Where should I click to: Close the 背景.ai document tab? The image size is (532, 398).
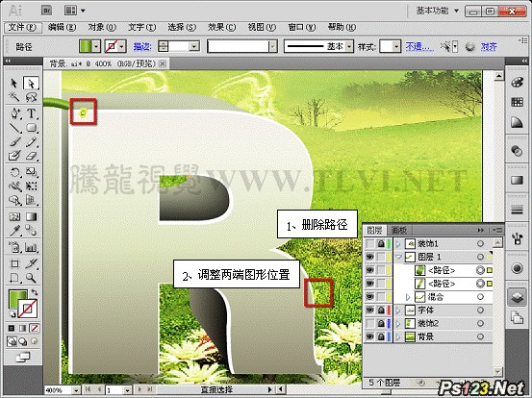163,63
